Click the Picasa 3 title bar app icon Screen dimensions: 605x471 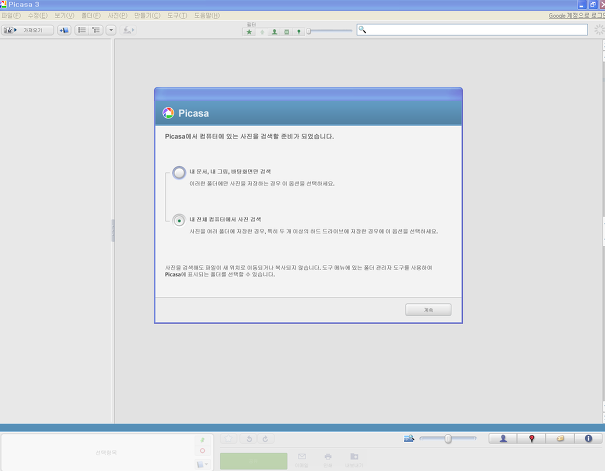[x=3, y=5]
